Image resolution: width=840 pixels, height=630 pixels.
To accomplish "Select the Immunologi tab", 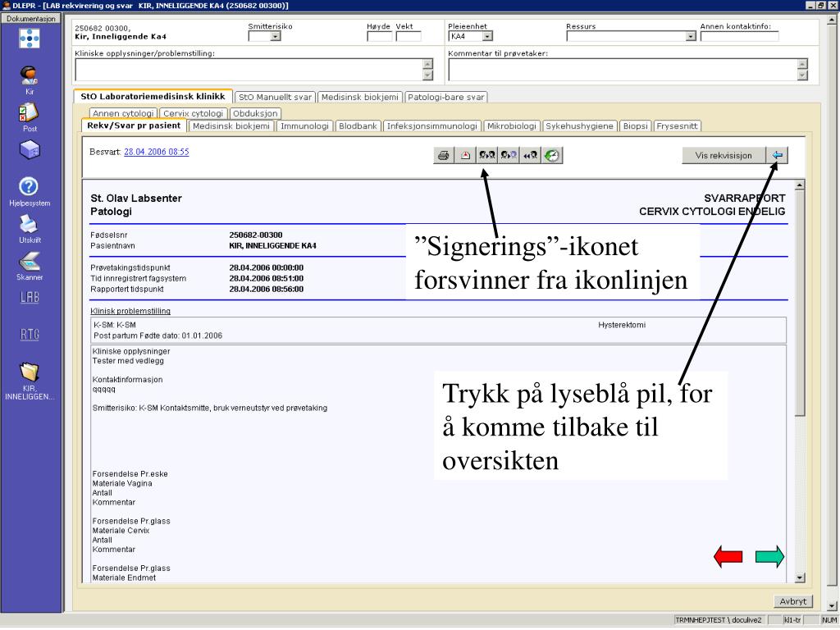I will pos(304,126).
